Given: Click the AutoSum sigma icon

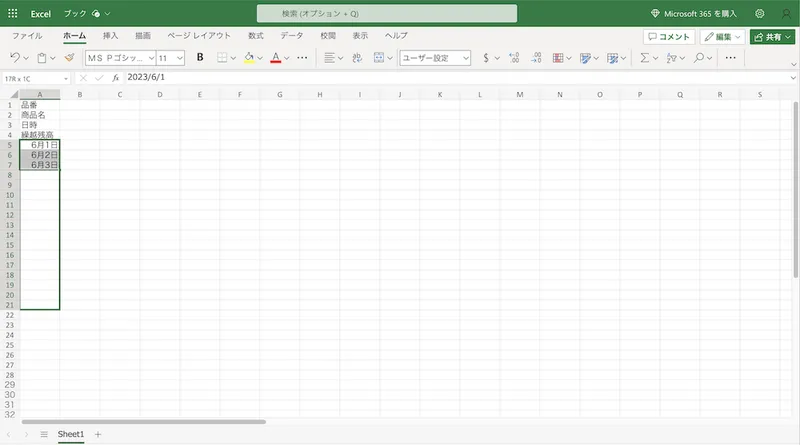Looking at the screenshot, I should pyautogui.click(x=644, y=58).
